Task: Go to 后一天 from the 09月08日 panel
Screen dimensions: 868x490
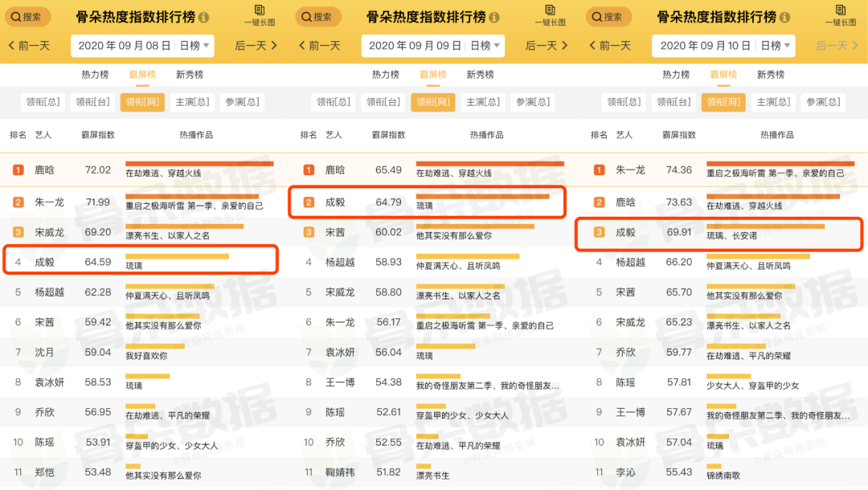Action: (x=256, y=45)
